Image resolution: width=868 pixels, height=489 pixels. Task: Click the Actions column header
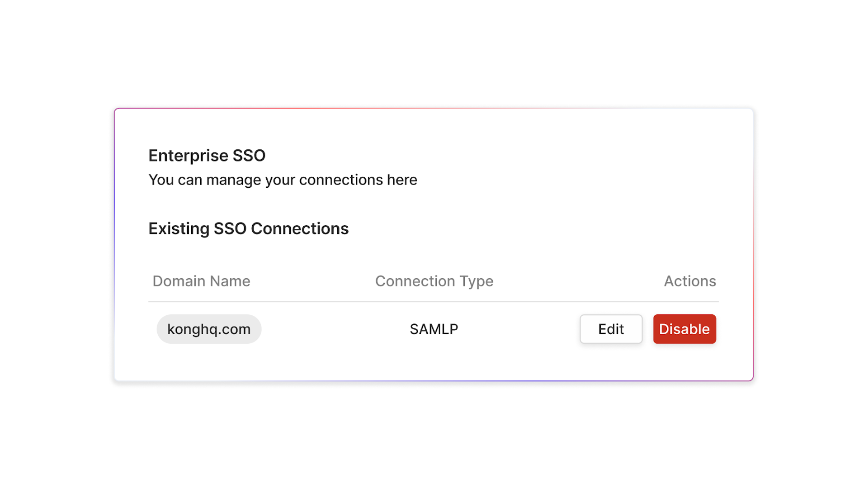(x=689, y=280)
